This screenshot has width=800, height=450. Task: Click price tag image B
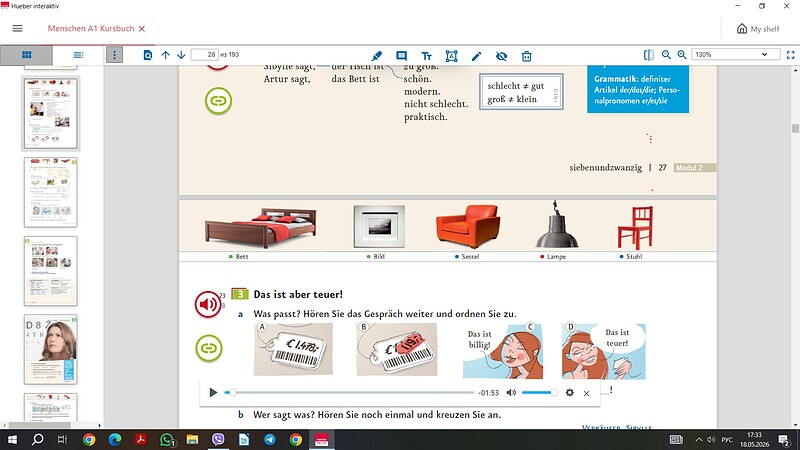(396, 349)
